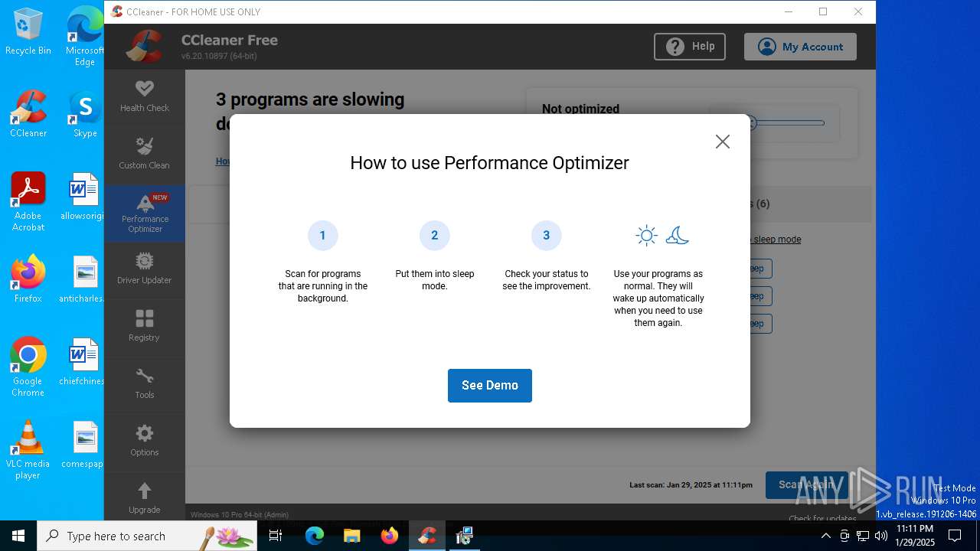Open Firefox desktop shortcut
Screen dimensions: 980x551
[28, 279]
